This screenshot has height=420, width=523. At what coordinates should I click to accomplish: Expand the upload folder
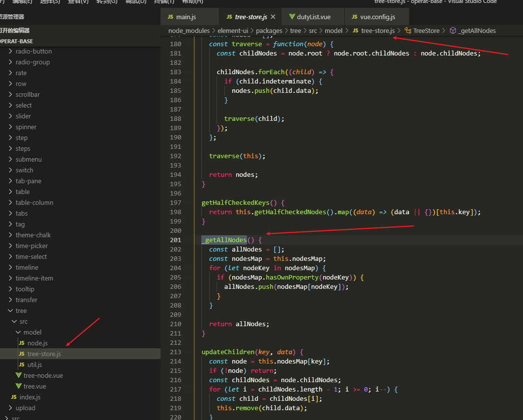pos(10,408)
